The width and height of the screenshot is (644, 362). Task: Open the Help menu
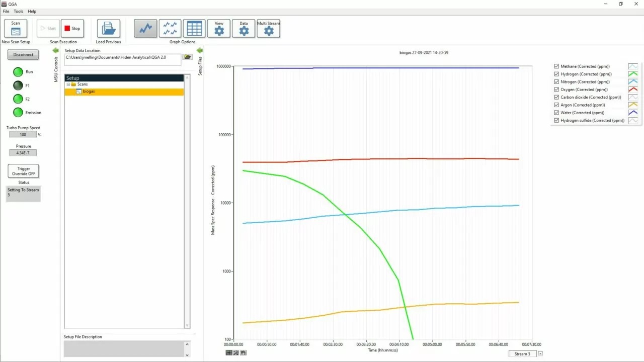(32, 11)
